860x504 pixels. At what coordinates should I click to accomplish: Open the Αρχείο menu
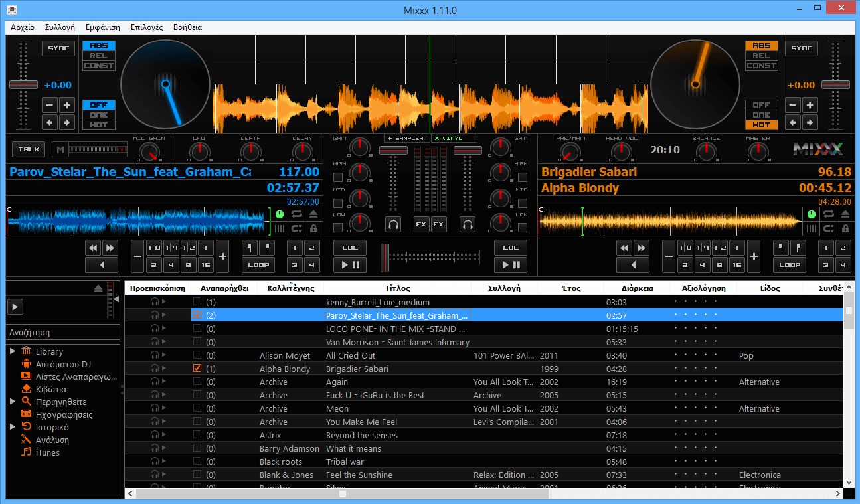point(23,27)
